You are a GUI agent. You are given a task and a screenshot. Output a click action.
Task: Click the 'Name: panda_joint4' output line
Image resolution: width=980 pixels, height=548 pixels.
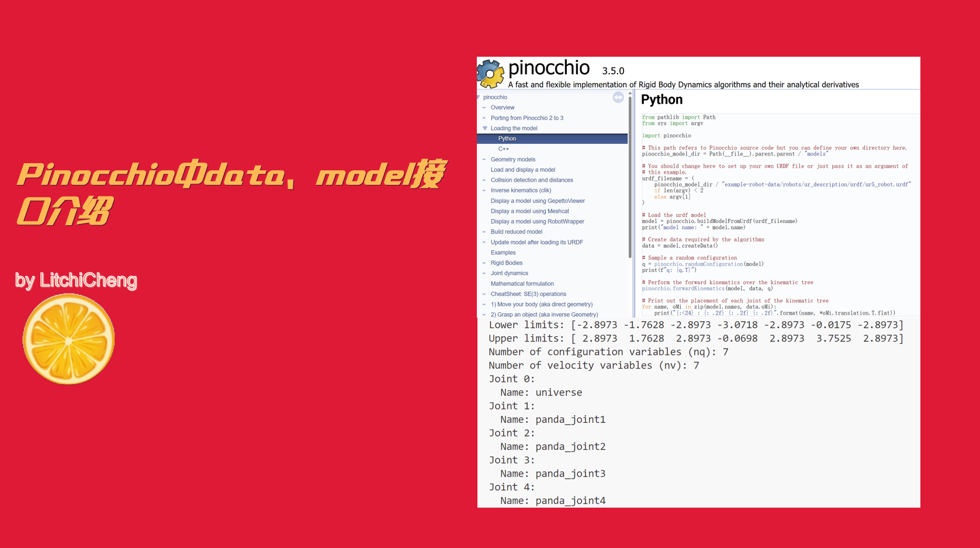[x=553, y=501]
